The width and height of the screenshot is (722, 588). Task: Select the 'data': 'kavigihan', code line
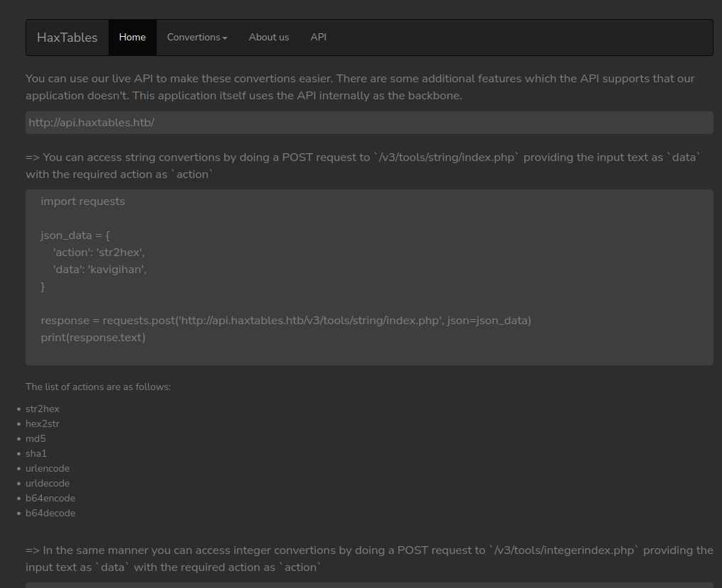point(99,270)
